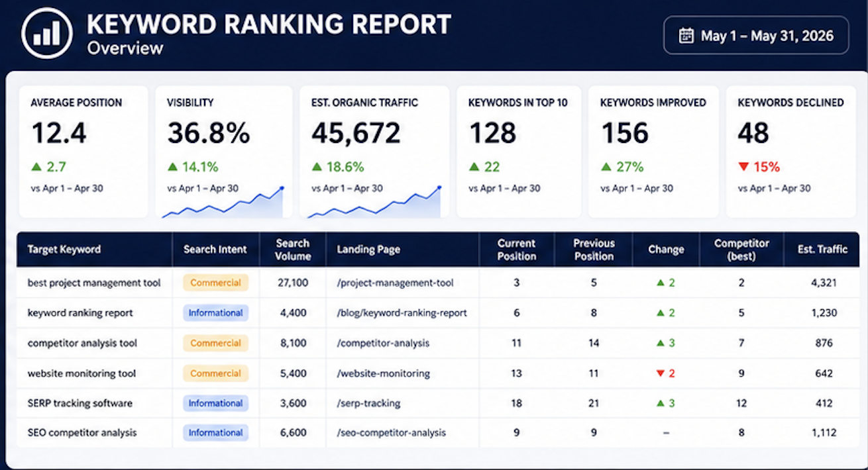Open the May 1 – May 31, 2026 date picker
The image size is (868, 470).
pos(756,35)
